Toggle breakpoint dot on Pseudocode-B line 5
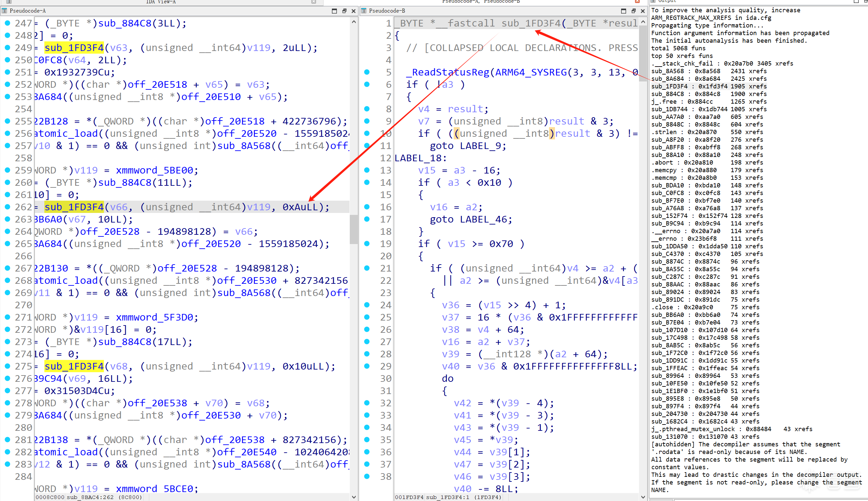The image size is (868, 501). click(x=367, y=72)
